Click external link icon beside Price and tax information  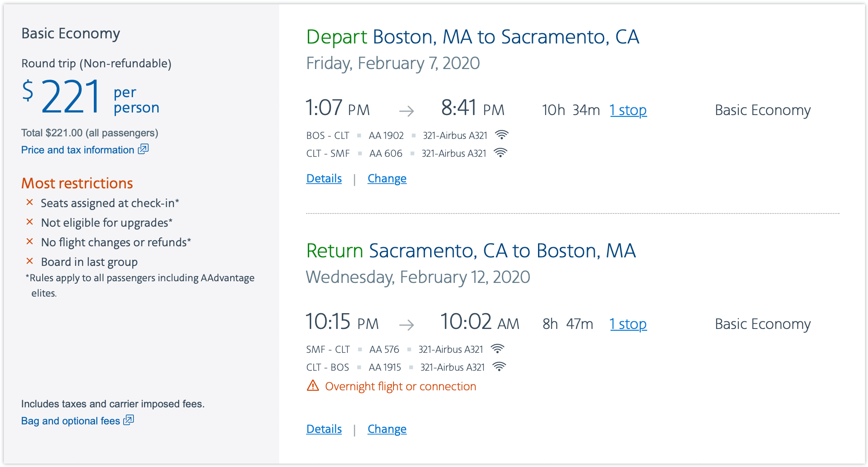tap(143, 149)
